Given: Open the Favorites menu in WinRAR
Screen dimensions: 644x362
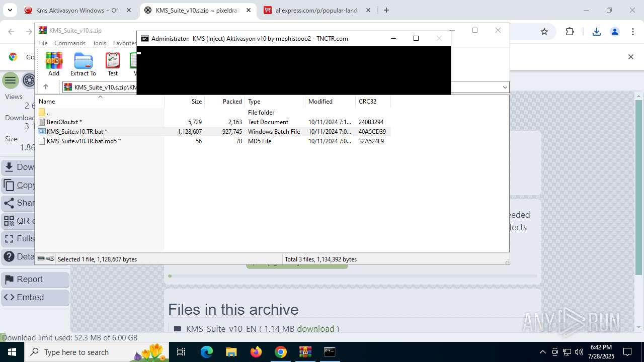Looking at the screenshot, I should (124, 43).
